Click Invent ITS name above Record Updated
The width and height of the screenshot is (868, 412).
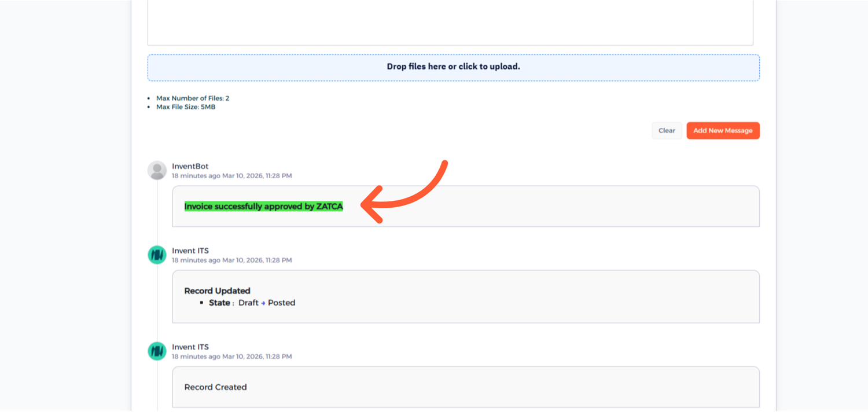tap(190, 251)
